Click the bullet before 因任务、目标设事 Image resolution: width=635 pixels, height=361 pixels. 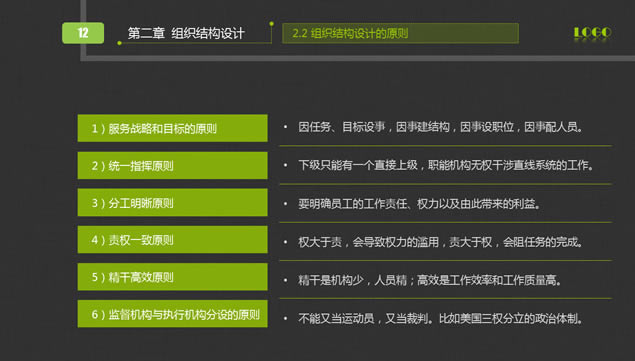point(286,127)
